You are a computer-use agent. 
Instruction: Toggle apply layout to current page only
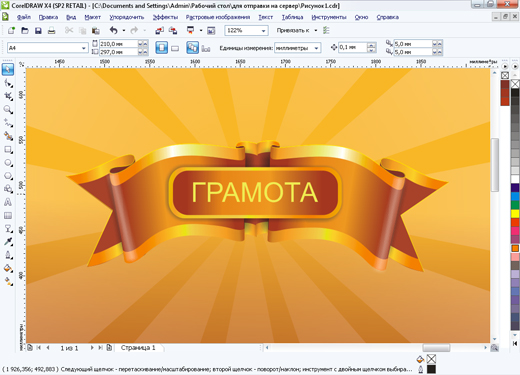[206, 48]
